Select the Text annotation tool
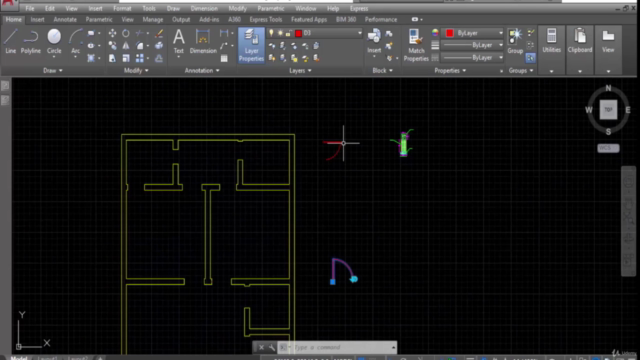This screenshot has width=640, height=360. coord(178,41)
